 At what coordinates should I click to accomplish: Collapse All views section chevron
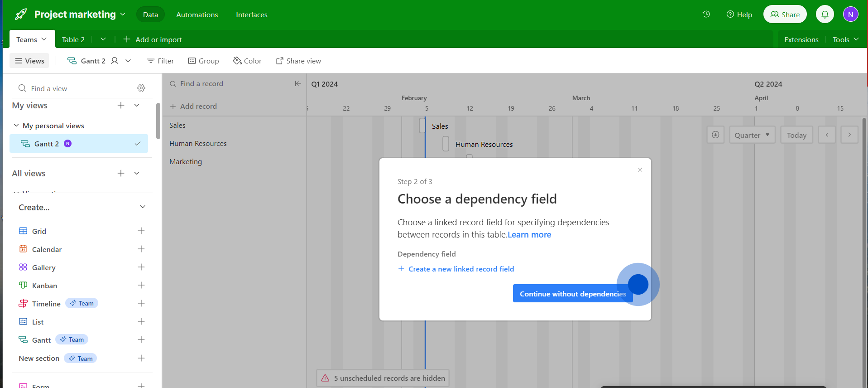pos(137,173)
